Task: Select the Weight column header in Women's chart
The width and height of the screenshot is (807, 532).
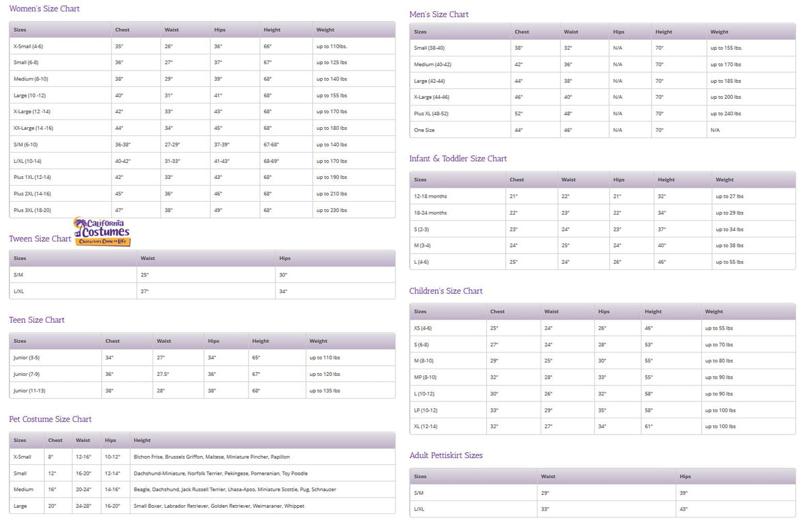Action: pos(325,30)
